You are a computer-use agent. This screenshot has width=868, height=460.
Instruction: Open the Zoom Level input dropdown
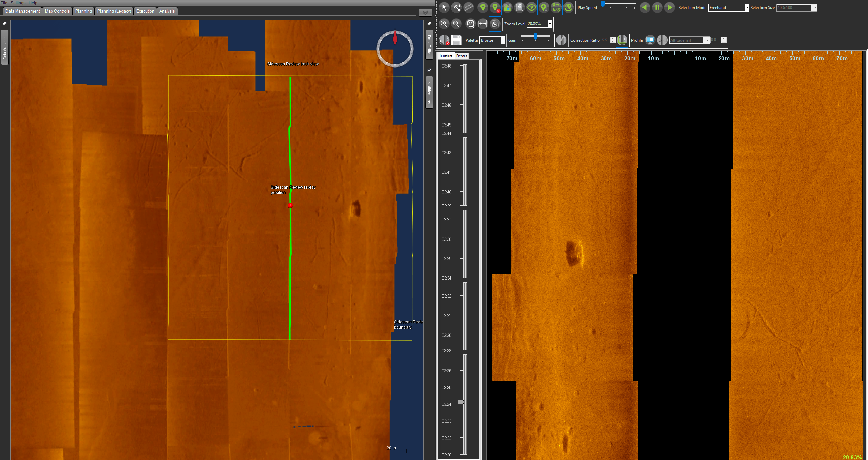pyautogui.click(x=549, y=24)
